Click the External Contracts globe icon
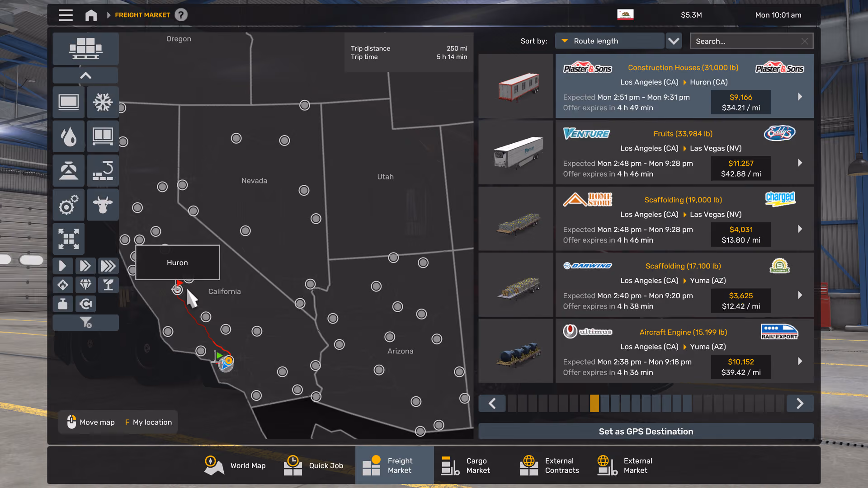The height and width of the screenshot is (488, 868). click(528, 465)
